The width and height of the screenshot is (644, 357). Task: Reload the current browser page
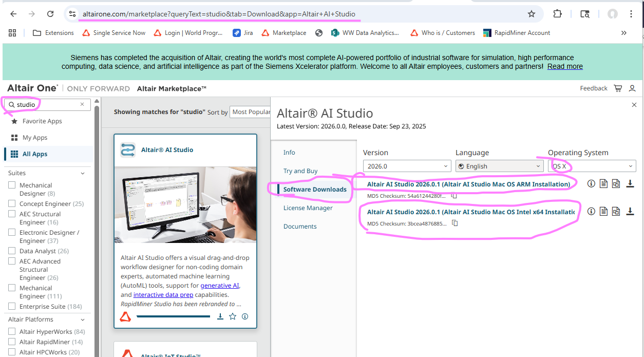coord(50,14)
